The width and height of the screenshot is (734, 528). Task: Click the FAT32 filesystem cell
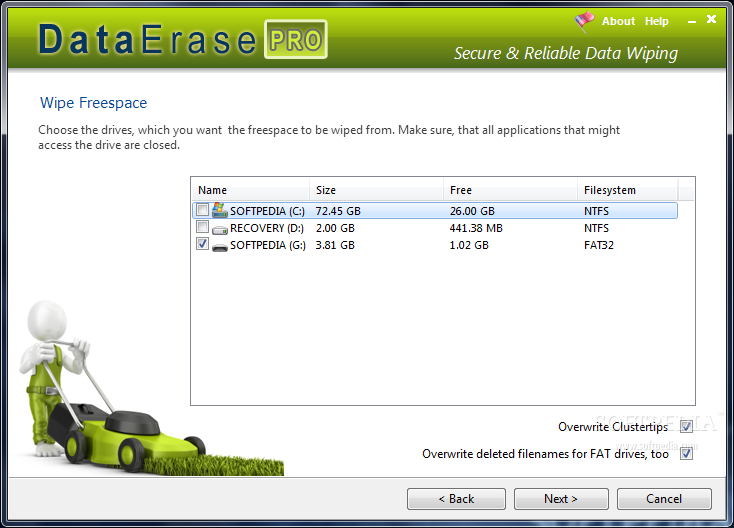599,245
